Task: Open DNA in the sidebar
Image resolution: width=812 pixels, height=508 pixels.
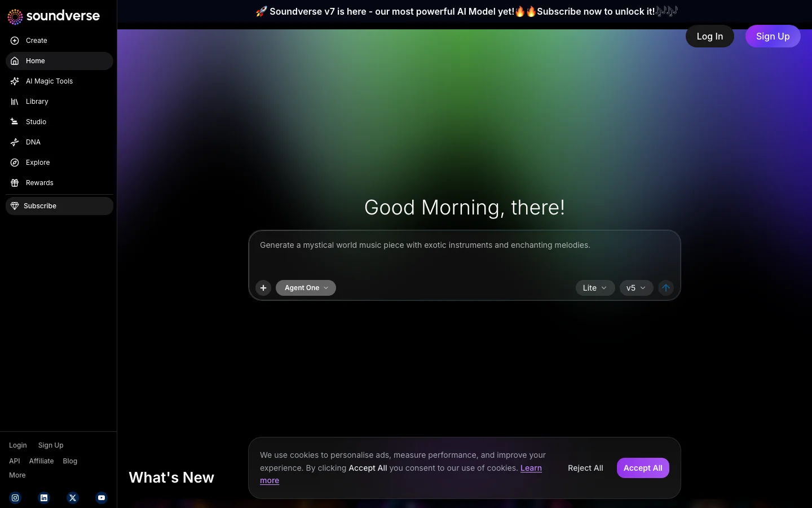Action: pos(59,142)
